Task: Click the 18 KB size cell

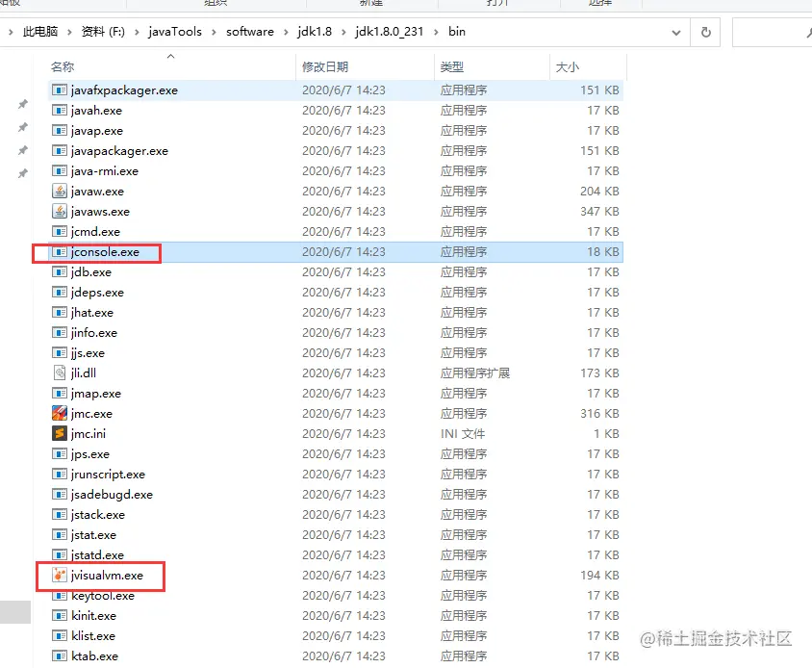Action: click(603, 252)
